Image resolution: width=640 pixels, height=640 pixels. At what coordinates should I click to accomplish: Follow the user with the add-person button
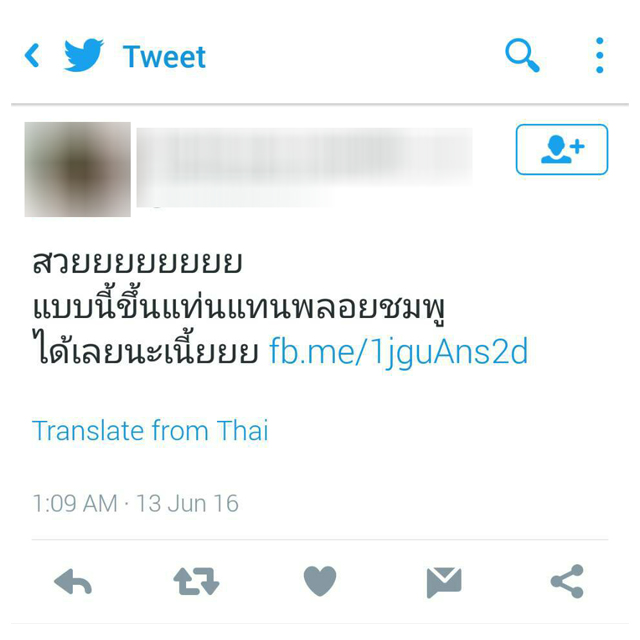562,149
